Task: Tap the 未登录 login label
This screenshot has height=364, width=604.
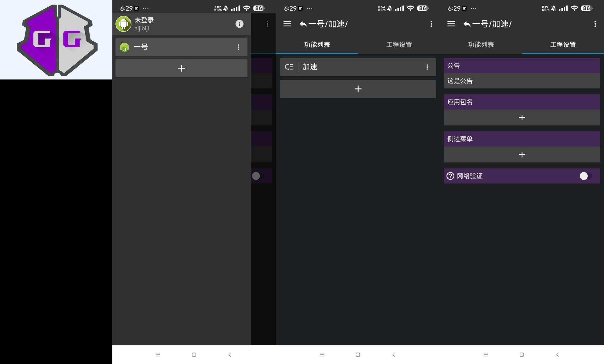Action: click(144, 20)
